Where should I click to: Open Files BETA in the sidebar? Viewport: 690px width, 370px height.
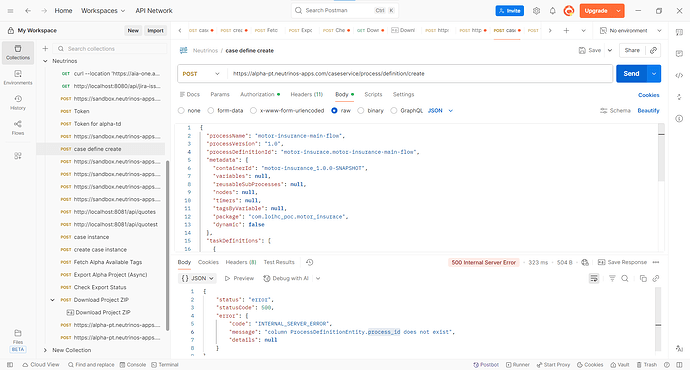click(18, 341)
